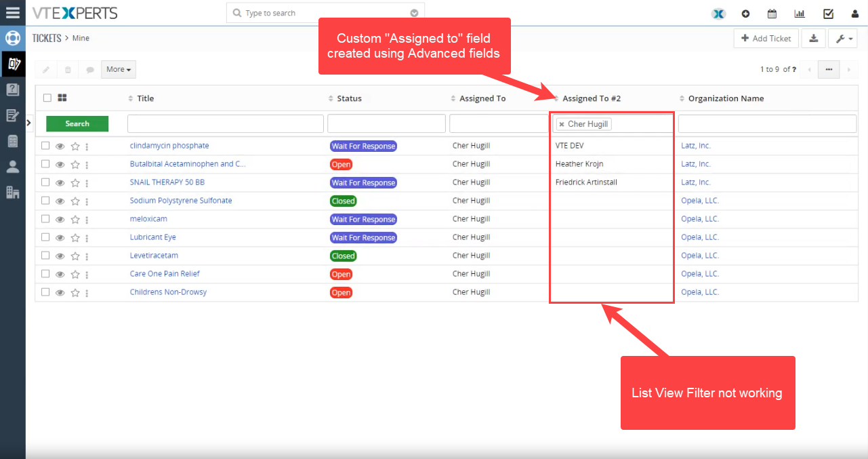868x459 pixels.
Task: Click the Mine list breadcrumb
Action: [81, 38]
